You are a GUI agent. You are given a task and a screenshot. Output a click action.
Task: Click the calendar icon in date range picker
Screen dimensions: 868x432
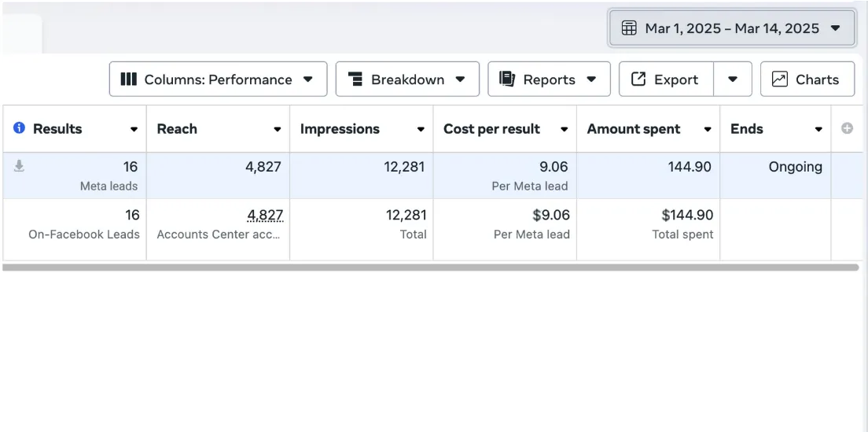point(629,28)
